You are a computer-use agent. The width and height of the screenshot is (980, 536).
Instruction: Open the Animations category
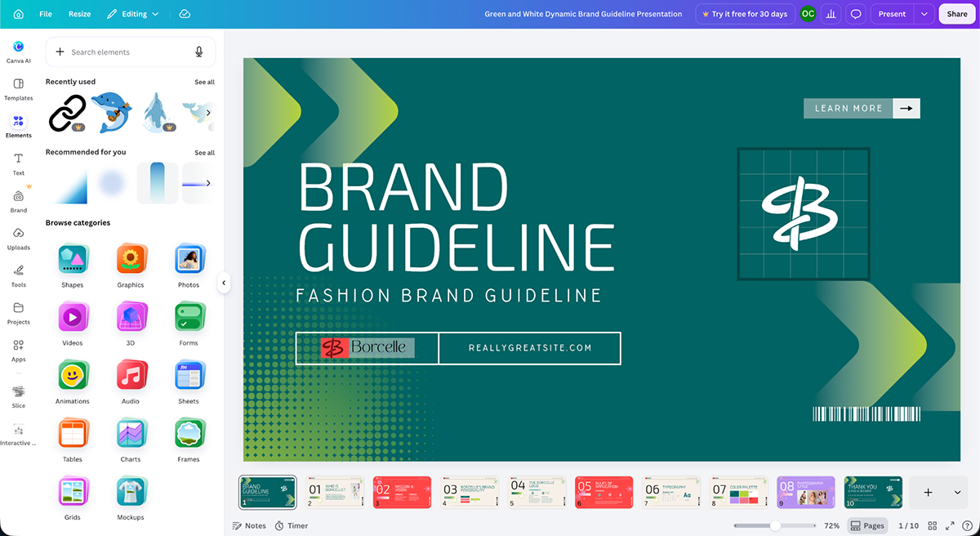click(73, 382)
